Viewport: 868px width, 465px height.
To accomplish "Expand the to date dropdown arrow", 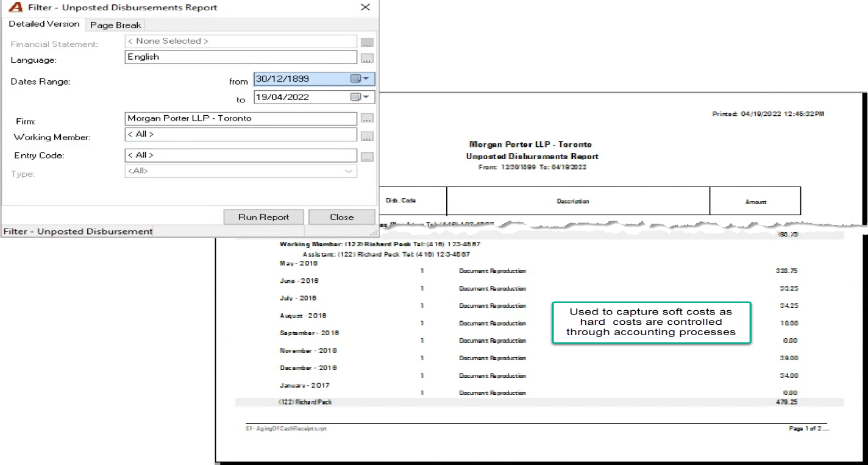I will pos(366,97).
